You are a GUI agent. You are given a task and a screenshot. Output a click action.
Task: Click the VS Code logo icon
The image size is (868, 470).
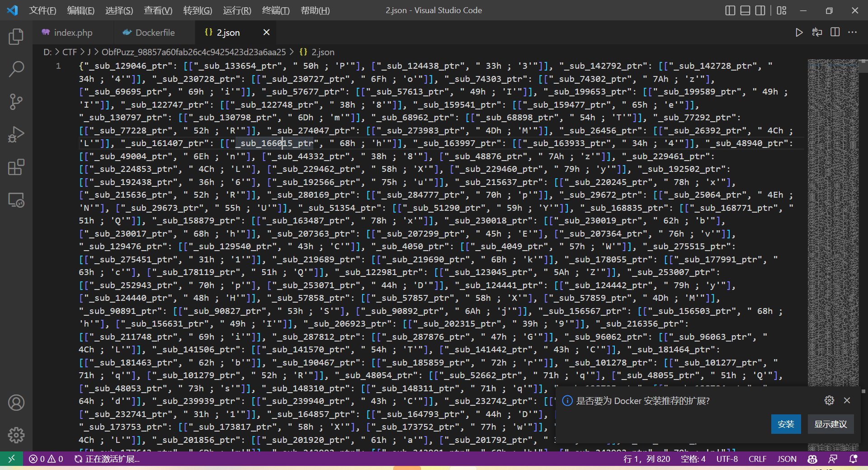12,10
